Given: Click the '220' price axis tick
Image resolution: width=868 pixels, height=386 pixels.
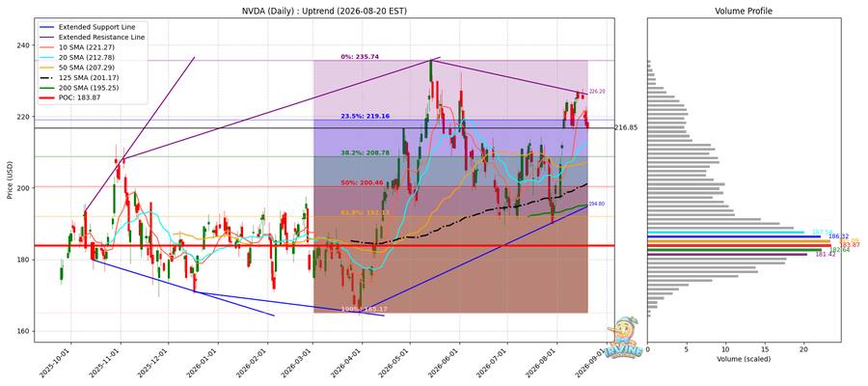Looking at the screenshot, I should (24, 117).
